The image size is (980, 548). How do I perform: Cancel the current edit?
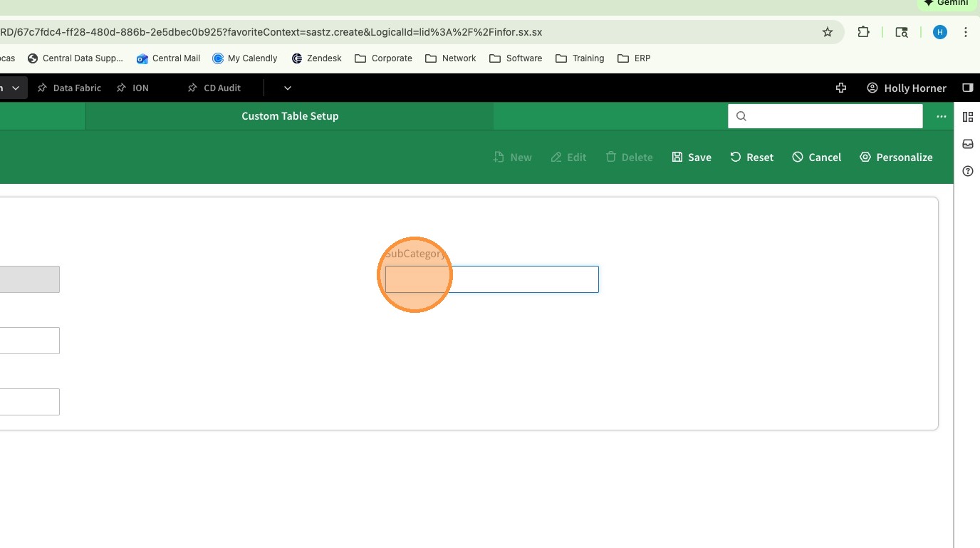816,157
